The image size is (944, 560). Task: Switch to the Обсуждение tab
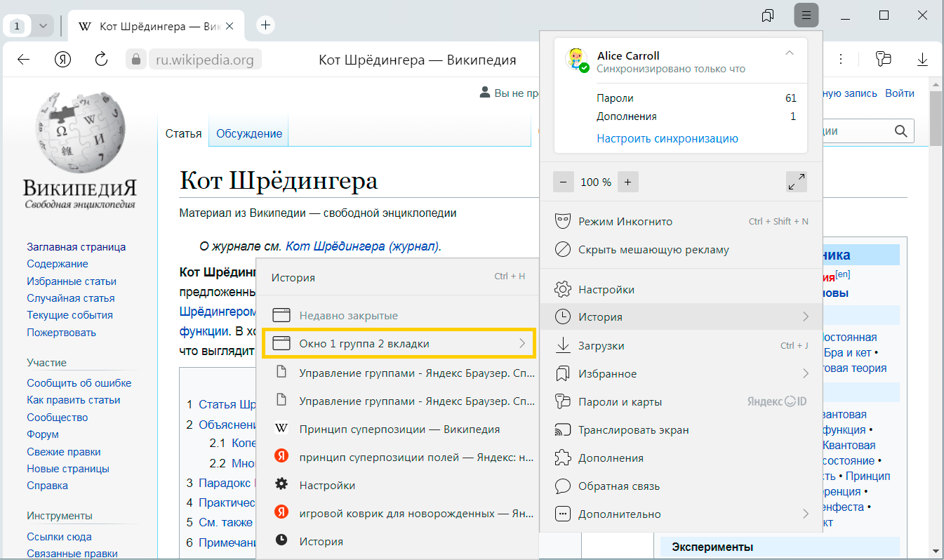point(248,133)
